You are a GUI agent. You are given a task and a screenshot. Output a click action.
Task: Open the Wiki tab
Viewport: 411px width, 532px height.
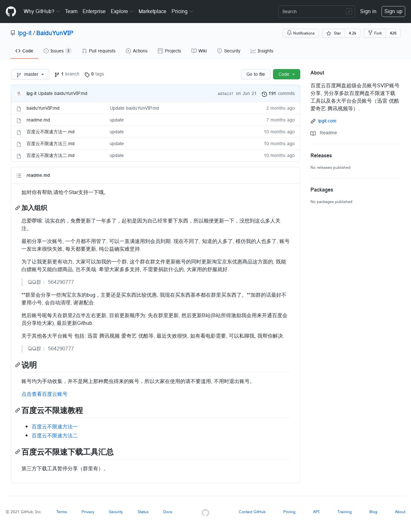(x=199, y=51)
